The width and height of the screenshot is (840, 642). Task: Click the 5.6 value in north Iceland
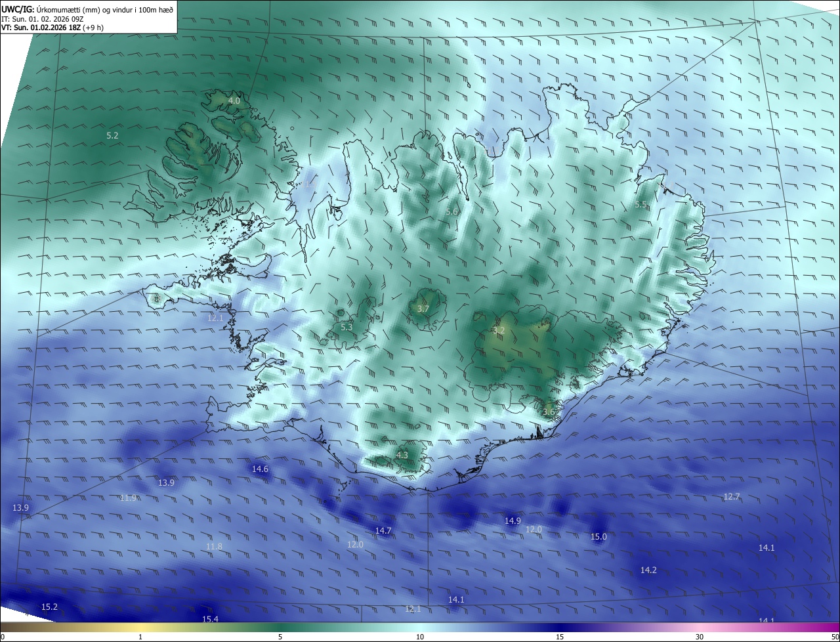pyautogui.click(x=451, y=211)
